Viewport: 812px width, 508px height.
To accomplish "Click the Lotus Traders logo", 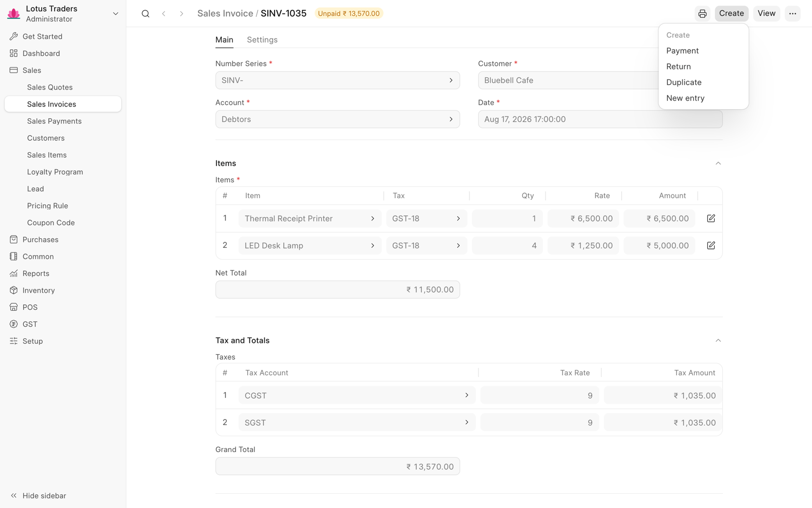I will [14, 14].
